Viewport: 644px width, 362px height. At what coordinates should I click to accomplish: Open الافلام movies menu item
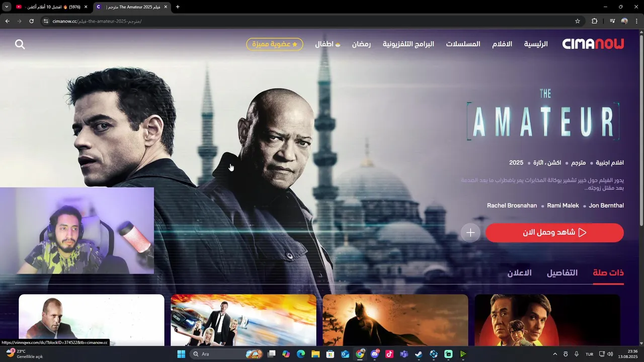(502, 44)
